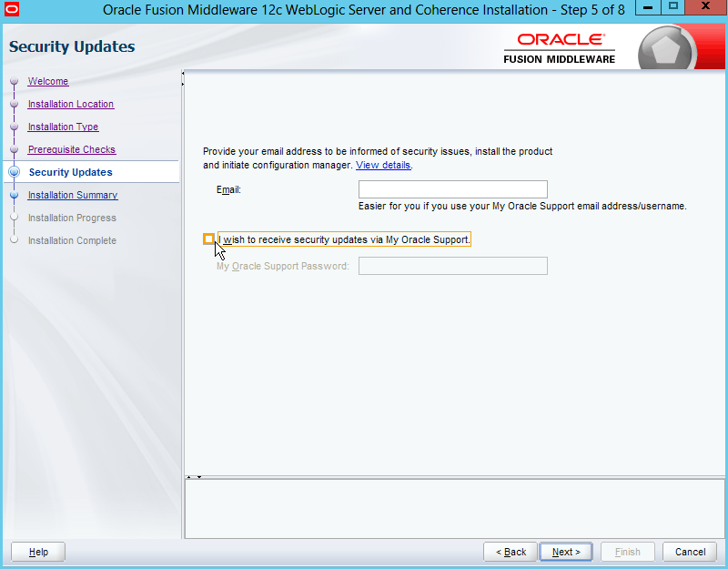Collapse the left navigation pane with splitter left arrow
The height and width of the screenshot is (569, 728).
tap(183, 74)
